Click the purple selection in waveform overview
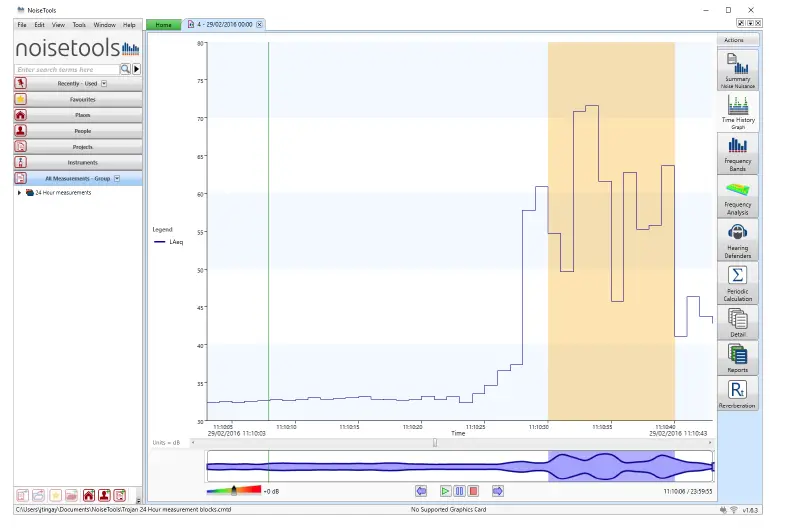The image size is (791, 532). [611, 466]
